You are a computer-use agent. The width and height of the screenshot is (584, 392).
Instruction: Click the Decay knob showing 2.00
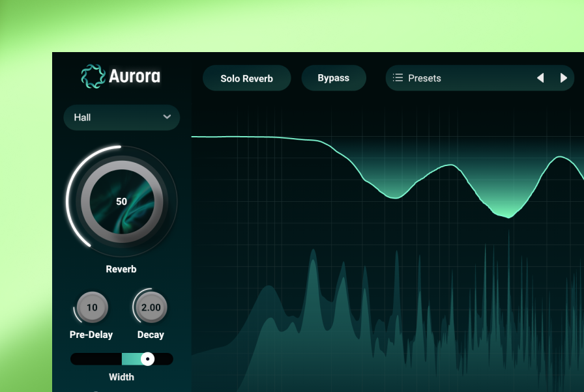[151, 307]
